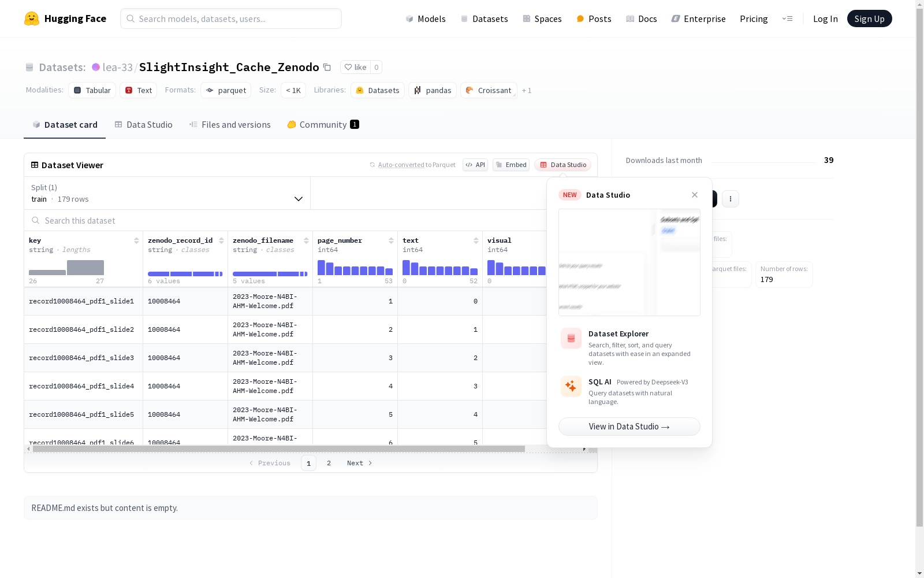Click the text column distribution histogram

[440, 268]
